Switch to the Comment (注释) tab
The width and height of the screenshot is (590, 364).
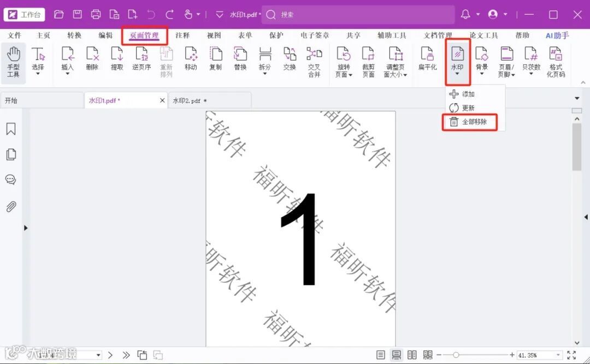tap(182, 35)
